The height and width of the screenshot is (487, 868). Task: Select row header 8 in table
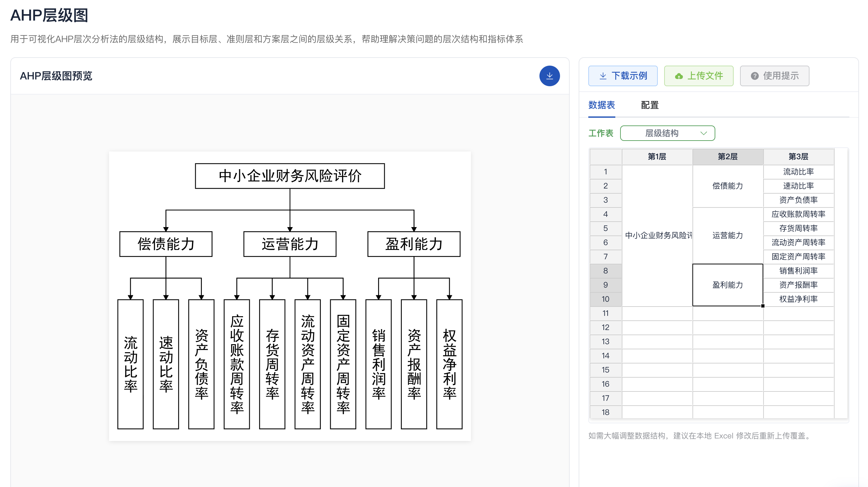click(x=606, y=271)
